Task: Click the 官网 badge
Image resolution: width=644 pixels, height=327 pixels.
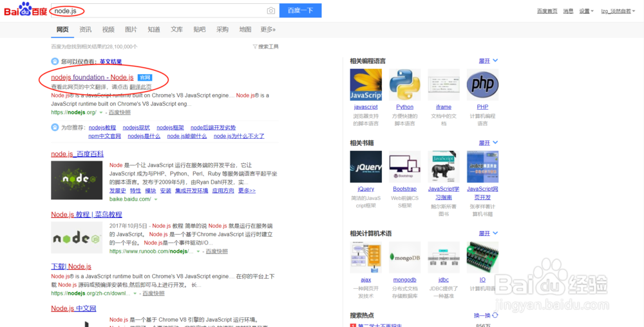Action: (x=144, y=77)
